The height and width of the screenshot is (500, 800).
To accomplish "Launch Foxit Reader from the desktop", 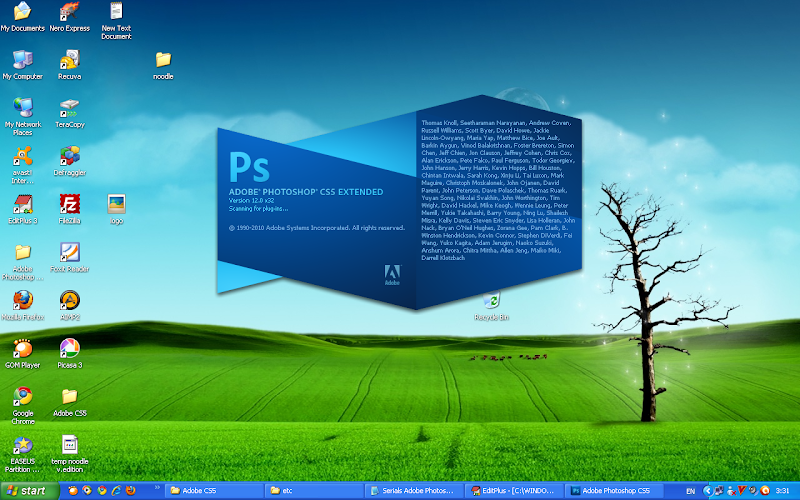I will tap(69, 257).
